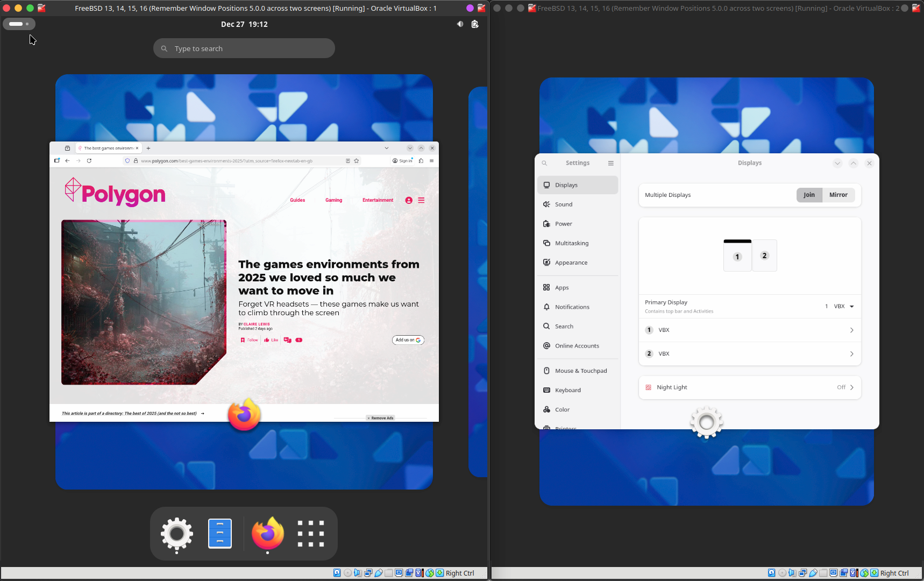Open Mouse & Touchpad settings
The height and width of the screenshot is (581, 924).
tap(580, 371)
